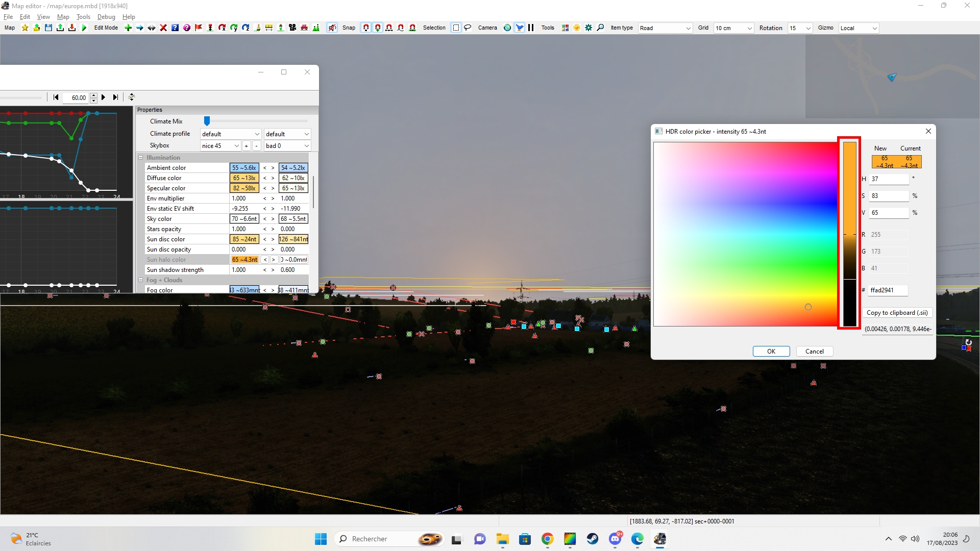Viewport: 980px width, 551px height.
Task: Toggle the first snap magnet button
Action: tap(365, 28)
